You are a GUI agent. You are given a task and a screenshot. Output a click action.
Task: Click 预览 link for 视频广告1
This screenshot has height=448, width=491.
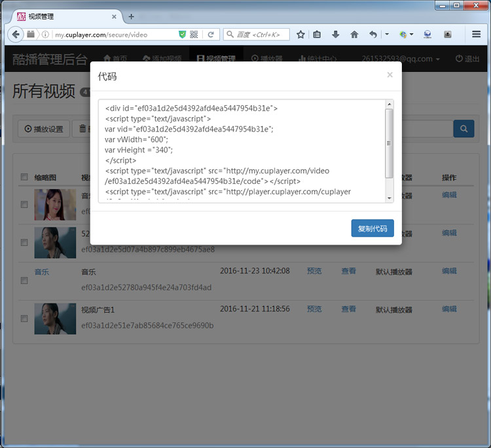click(314, 309)
